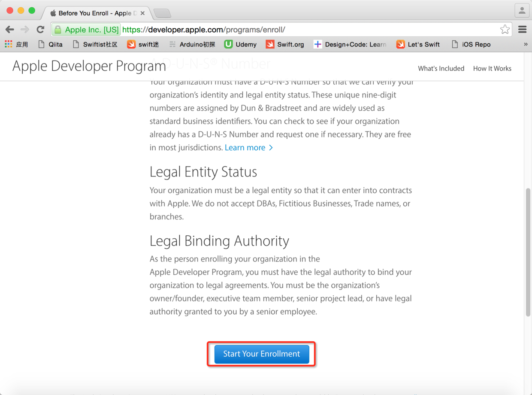This screenshot has height=395, width=532.
Task: Click the browser back arrow
Action: coord(10,30)
